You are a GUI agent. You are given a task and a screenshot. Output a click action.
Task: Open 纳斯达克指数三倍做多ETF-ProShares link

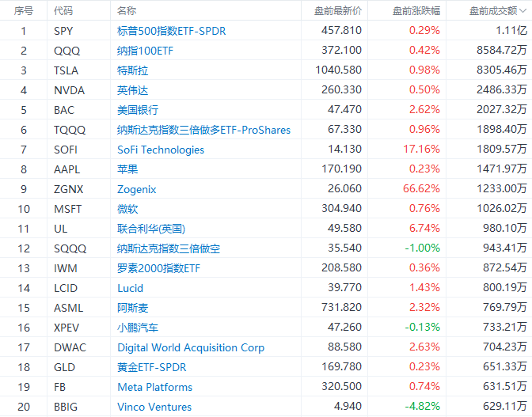(203, 130)
